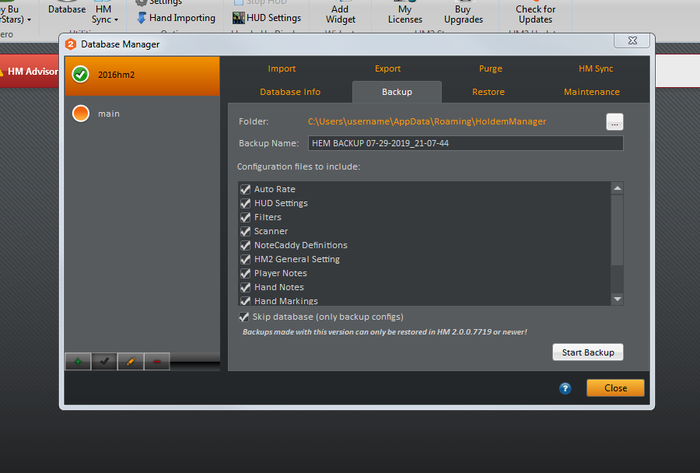Close the Database Manager dialog with X
Image resolution: width=700 pixels, height=473 pixels.
coord(633,41)
